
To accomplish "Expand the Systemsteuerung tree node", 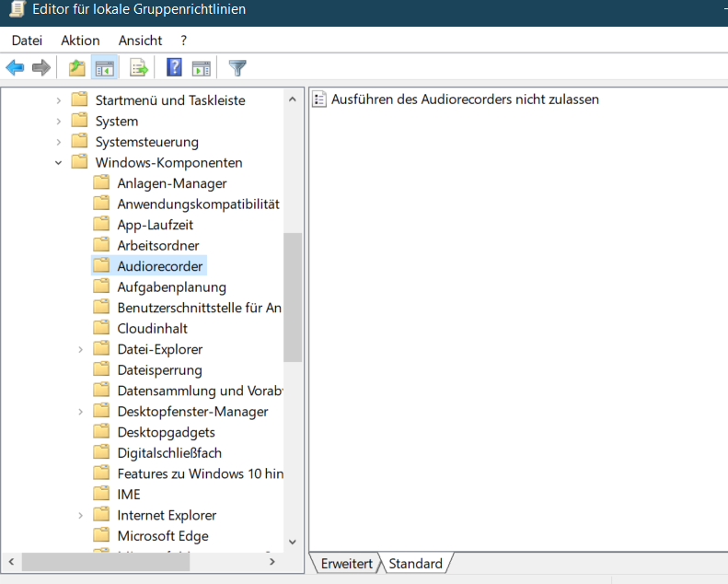I will 59,142.
